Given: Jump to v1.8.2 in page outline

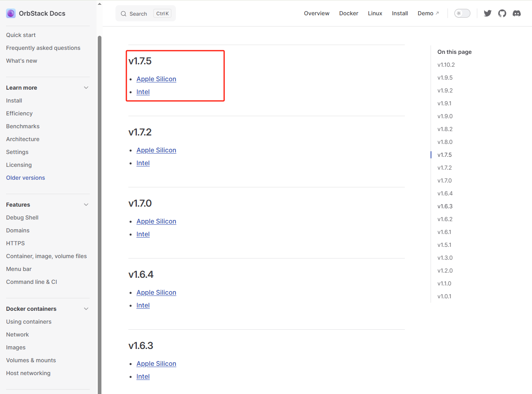Looking at the screenshot, I should (445, 129).
